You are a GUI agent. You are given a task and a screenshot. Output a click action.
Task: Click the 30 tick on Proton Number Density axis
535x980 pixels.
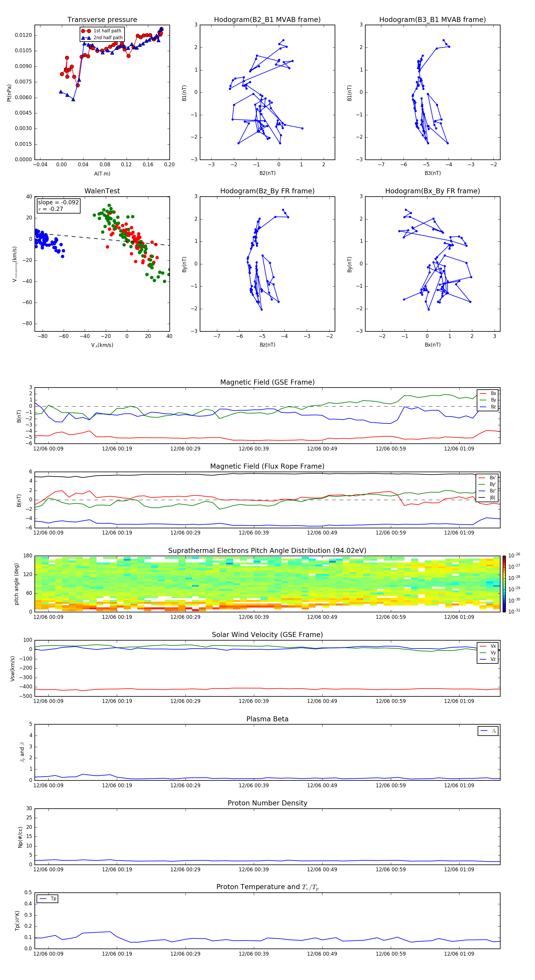(x=29, y=808)
